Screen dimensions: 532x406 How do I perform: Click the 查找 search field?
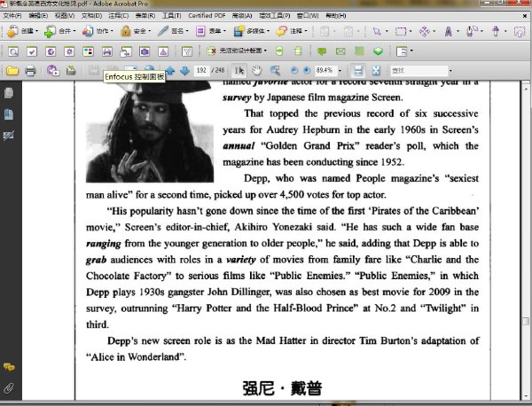[x=419, y=71]
